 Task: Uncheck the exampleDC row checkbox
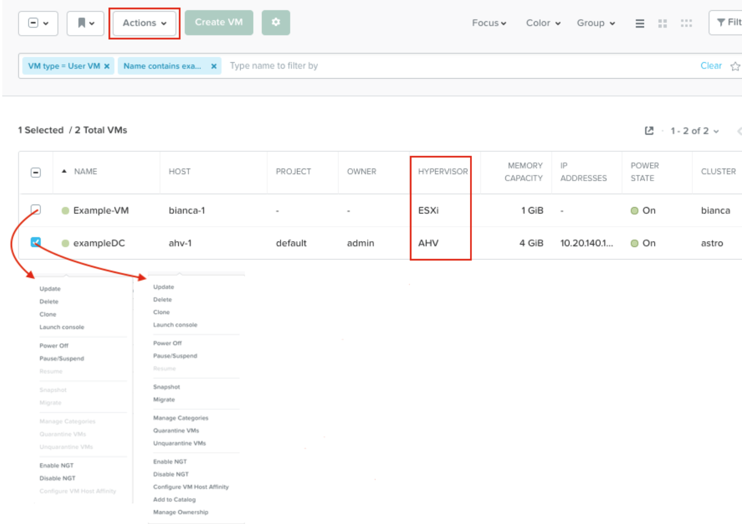coord(35,242)
